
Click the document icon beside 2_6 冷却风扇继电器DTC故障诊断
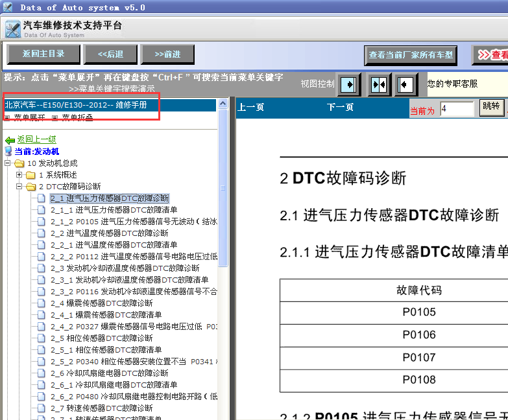click(41, 373)
